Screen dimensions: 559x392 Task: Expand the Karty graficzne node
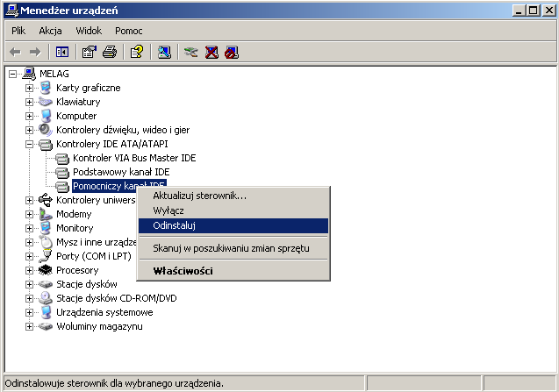pos(29,88)
